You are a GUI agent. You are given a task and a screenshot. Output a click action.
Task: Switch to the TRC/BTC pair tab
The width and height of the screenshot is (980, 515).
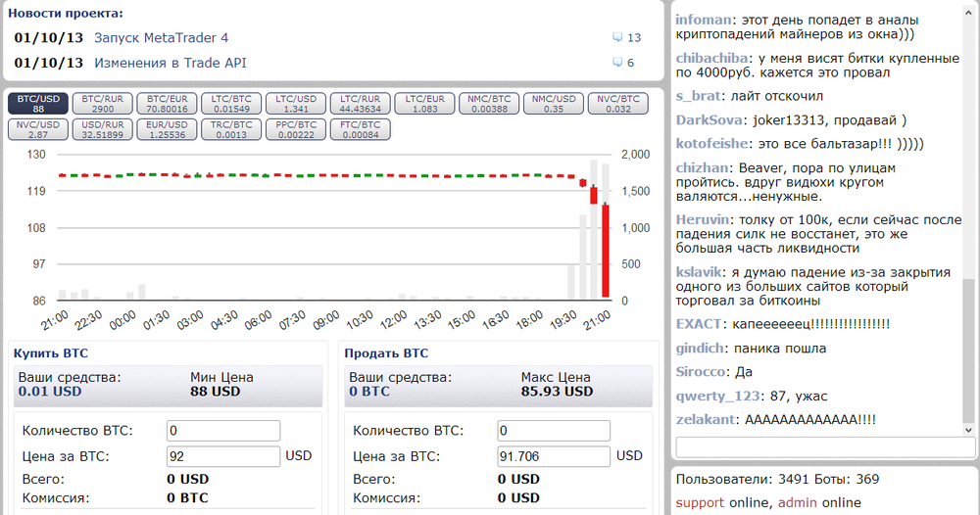[x=231, y=129]
